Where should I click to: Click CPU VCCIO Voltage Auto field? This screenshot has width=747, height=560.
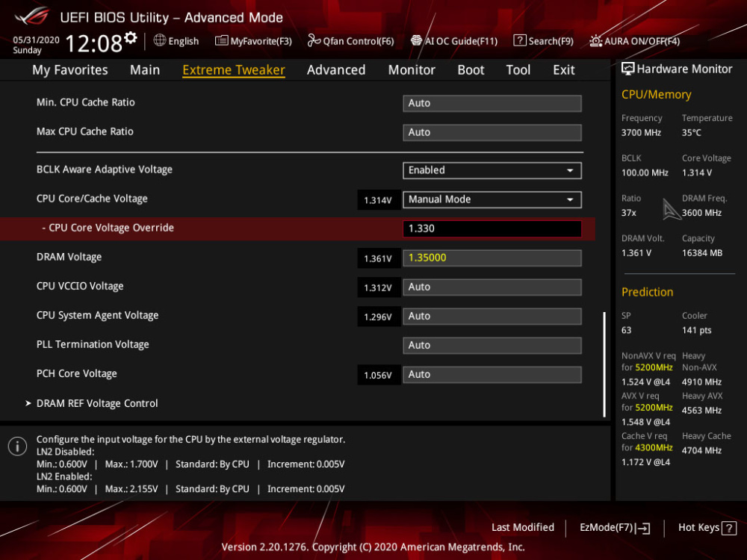pyautogui.click(x=492, y=287)
